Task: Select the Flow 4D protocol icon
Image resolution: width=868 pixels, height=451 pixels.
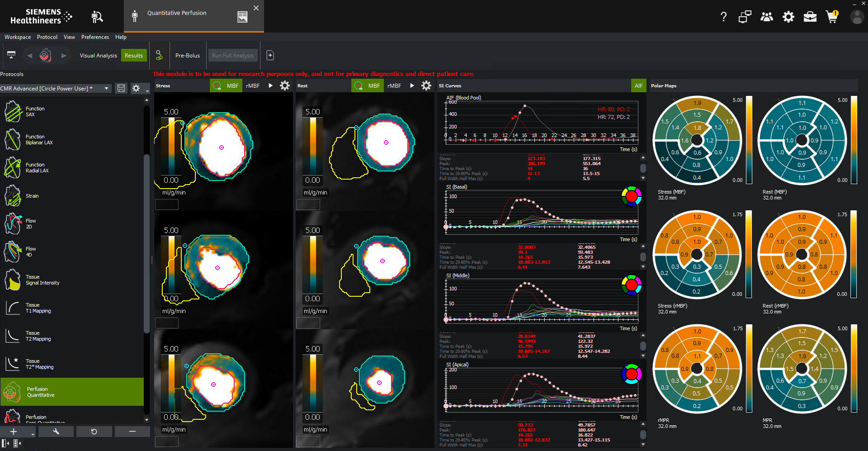Action: pyautogui.click(x=13, y=252)
